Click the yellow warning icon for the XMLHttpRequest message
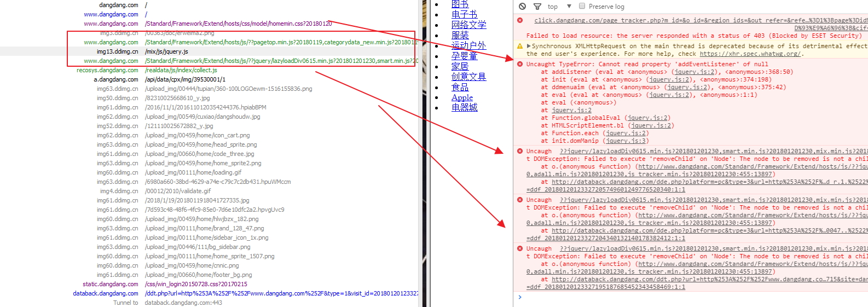 [x=520, y=47]
